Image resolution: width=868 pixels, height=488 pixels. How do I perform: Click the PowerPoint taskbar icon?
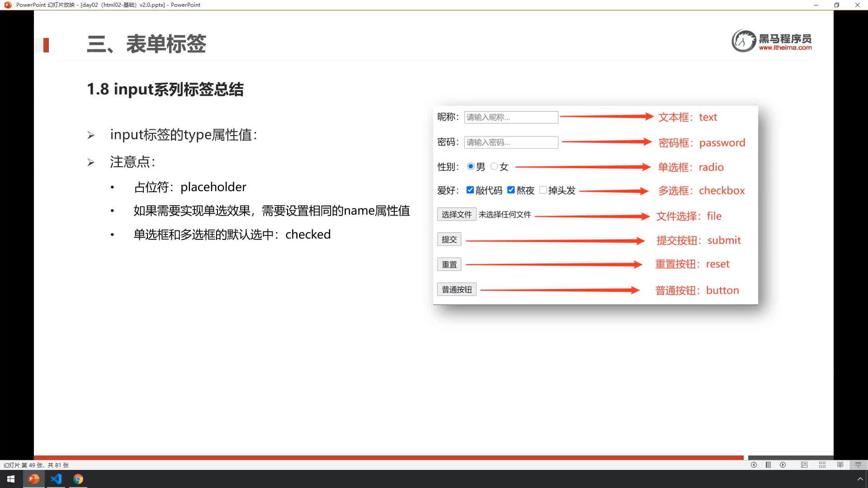coord(33,479)
